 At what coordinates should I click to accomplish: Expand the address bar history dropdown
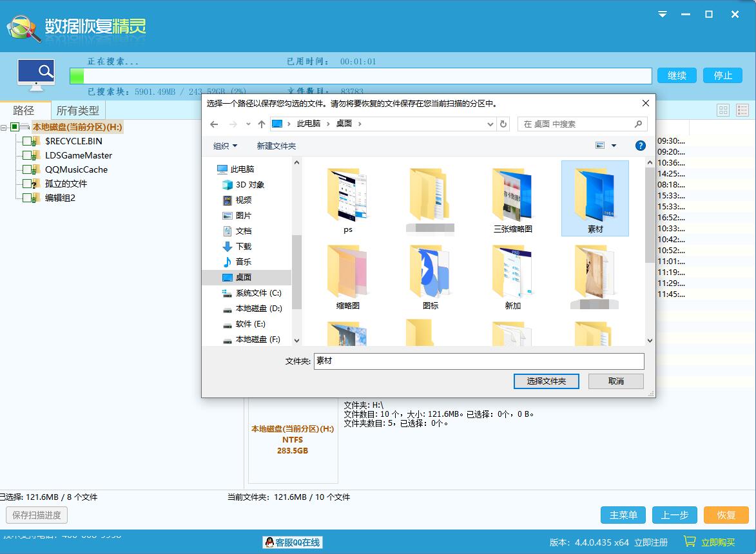[490, 124]
